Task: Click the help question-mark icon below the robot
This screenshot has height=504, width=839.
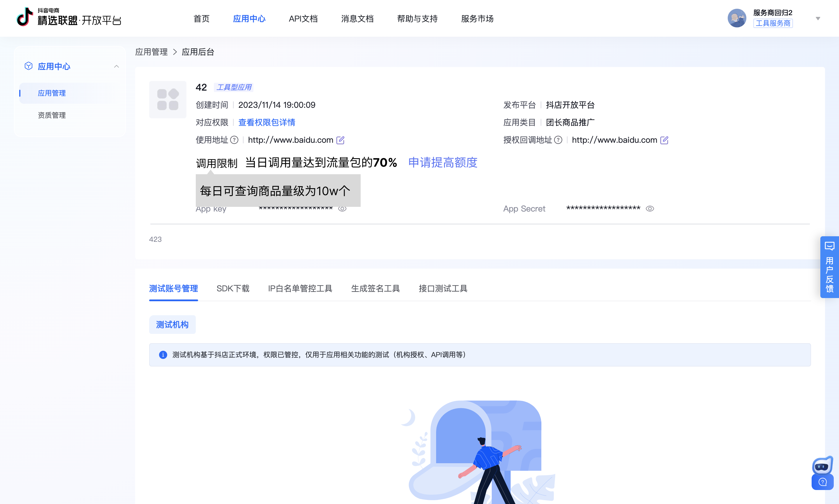Action: coord(822,482)
